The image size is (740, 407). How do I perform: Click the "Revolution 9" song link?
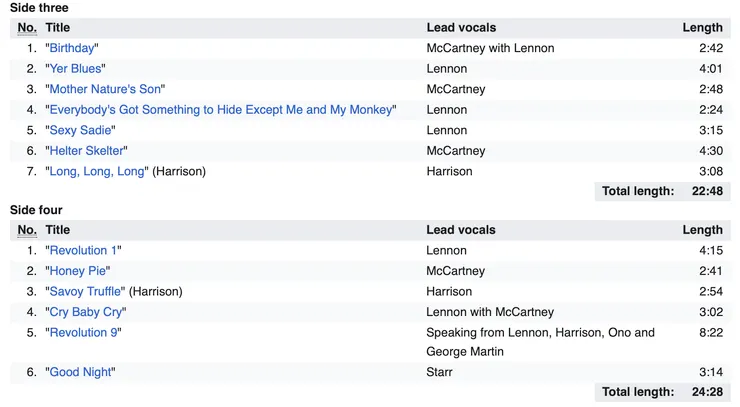coord(83,332)
